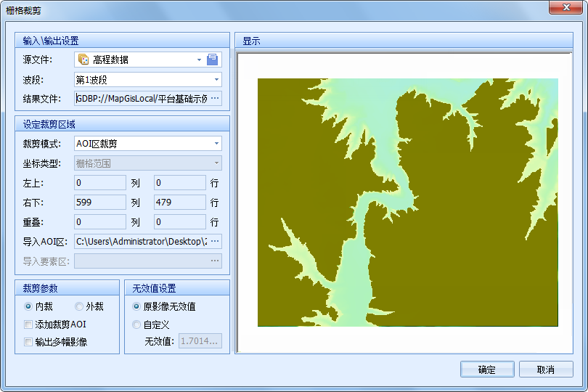
Task: Click the elevation raster preview image
Action: tap(407, 203)
